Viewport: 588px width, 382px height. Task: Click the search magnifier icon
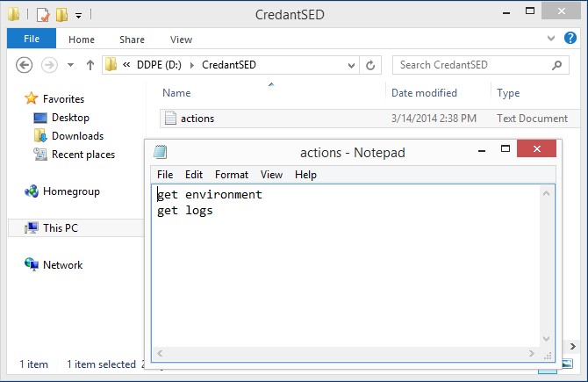pyautogui.click(x=556, y=65)
